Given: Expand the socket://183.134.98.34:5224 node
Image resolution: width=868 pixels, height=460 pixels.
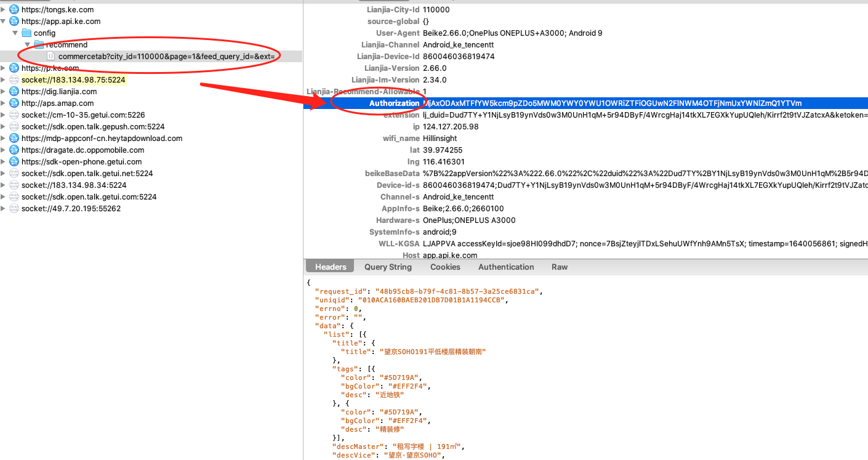Looking at the screenshot, I should click(x=4, y=185).
